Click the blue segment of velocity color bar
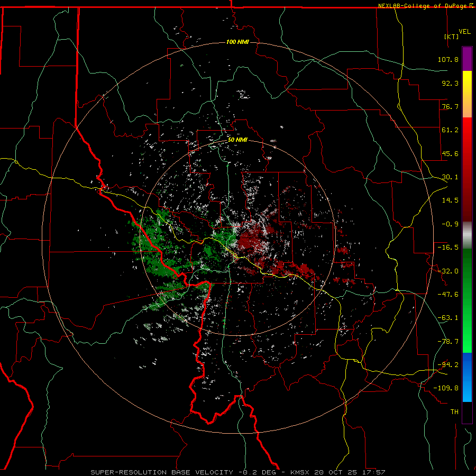This screenshot has width=476, height=476. point(467,377)
